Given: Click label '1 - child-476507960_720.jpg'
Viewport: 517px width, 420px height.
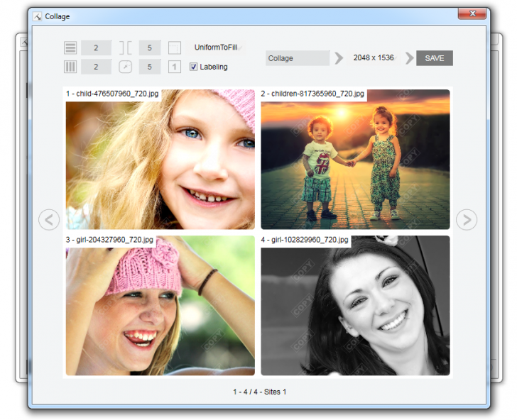Looking at the screenshot, I should click(x=112, y=94).
